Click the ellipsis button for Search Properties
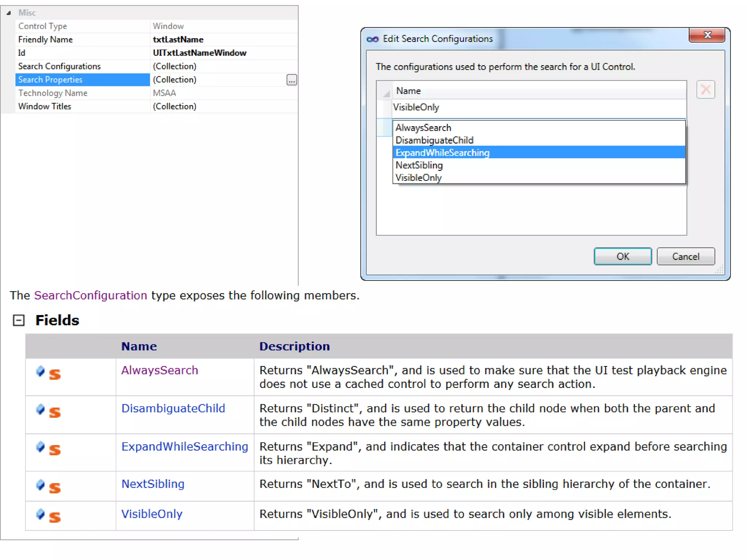This screenshot has width=747, height=560. pyautogui.click(x=291, y=80)
